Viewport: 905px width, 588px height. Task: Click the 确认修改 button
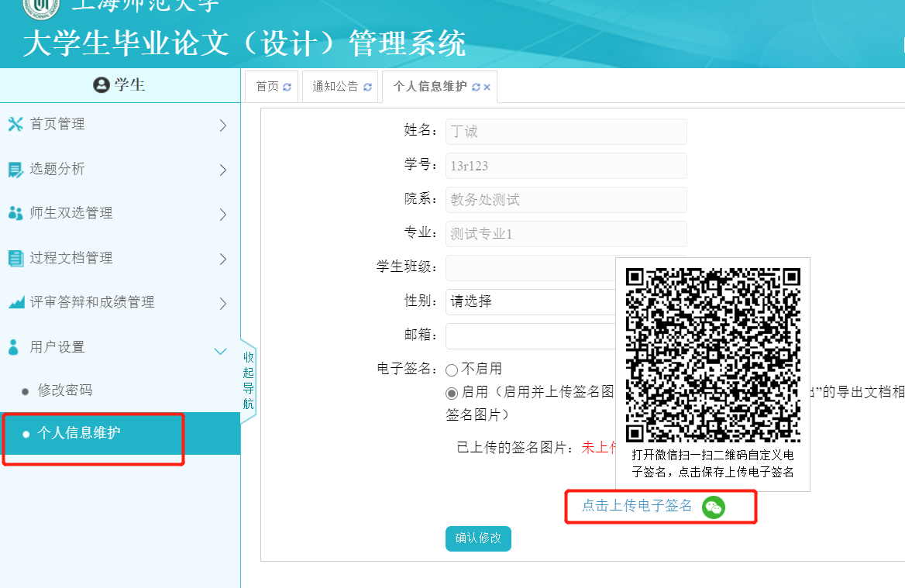478,538
